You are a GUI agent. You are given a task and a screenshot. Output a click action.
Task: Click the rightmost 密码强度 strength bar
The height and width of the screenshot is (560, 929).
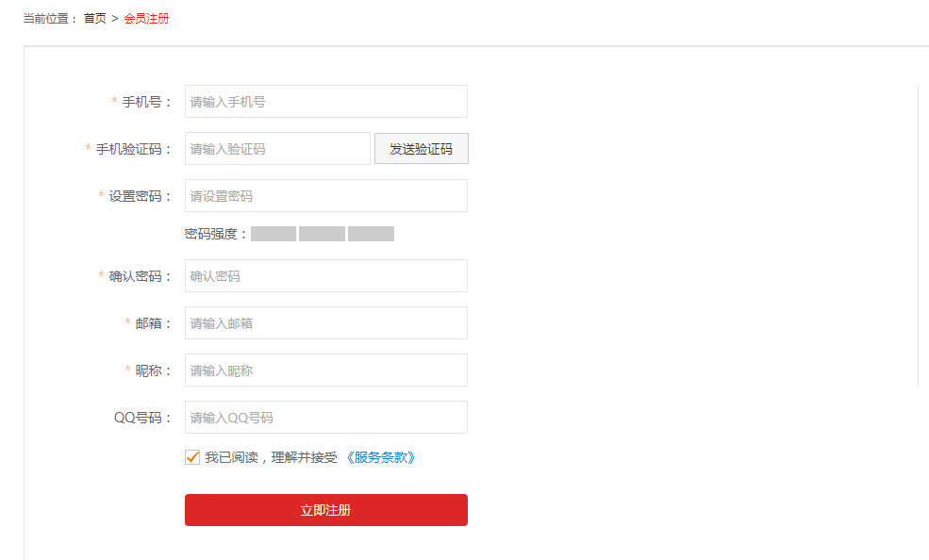coord(371,234)
